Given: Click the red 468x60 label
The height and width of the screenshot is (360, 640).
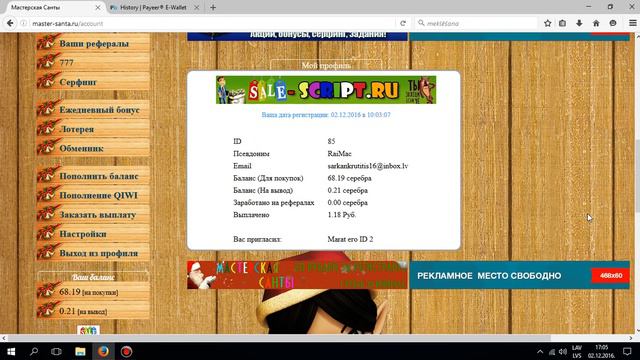Looking at the screenshot, I should (611, 276).
